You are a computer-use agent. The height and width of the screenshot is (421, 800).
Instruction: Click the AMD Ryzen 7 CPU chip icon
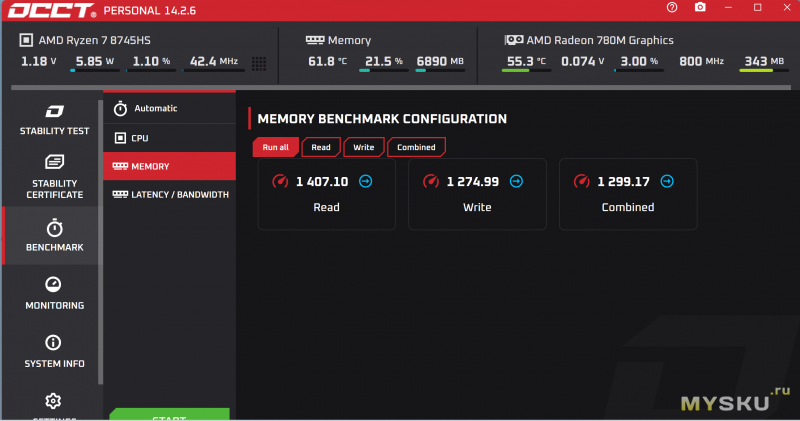coord(26,40)
